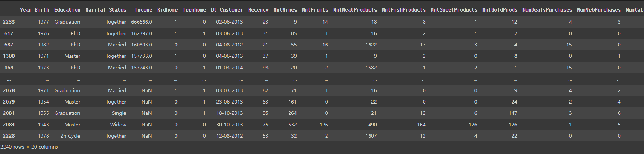Click the NumWebPurchases column header
644x154 pixels.
599,10
